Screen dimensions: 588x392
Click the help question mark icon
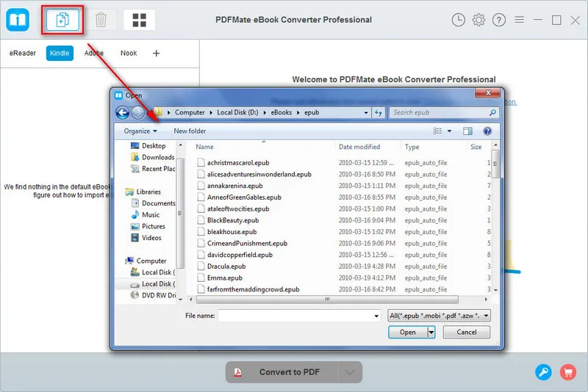click(x=499, y=20)
